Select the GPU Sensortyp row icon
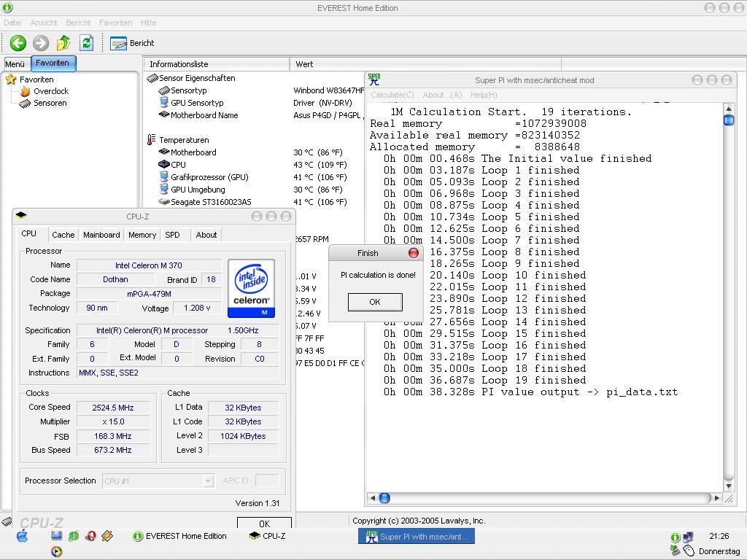Image resolution: width=747 pixels, height=560 pixels. click(164, 102)
